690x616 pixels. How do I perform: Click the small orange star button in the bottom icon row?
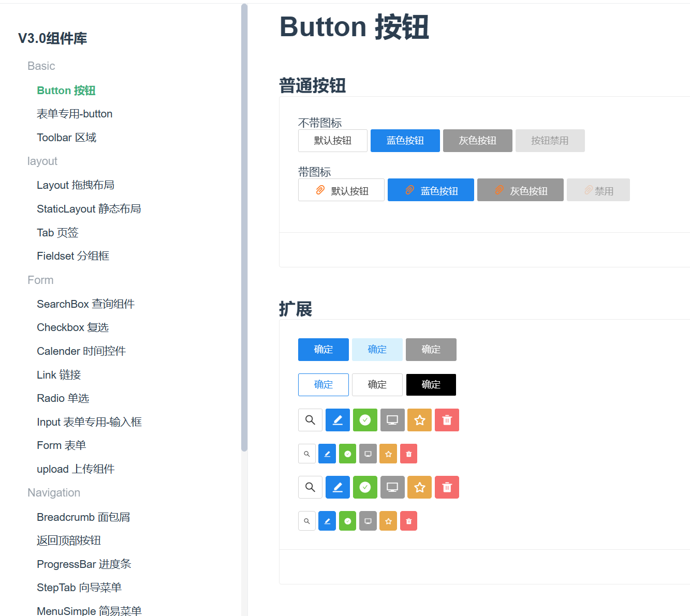coord(388,521)
